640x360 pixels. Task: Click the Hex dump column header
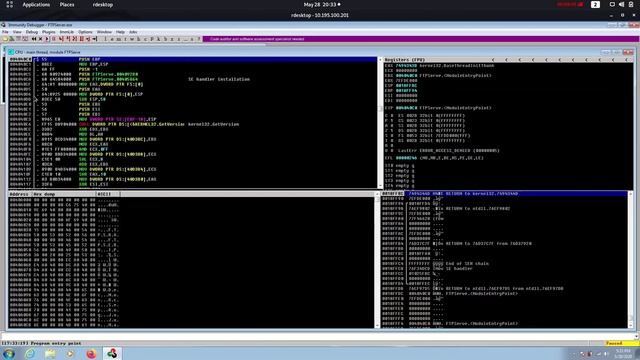64,194
